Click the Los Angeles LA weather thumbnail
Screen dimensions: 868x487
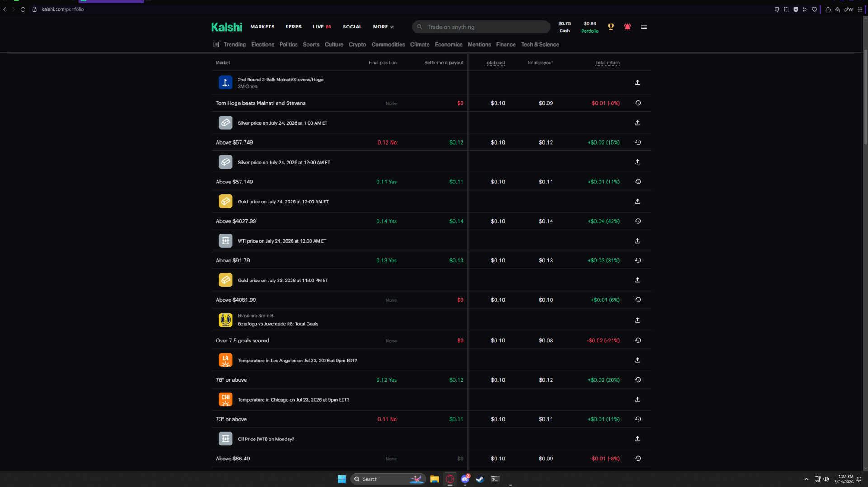pos(226,360)
